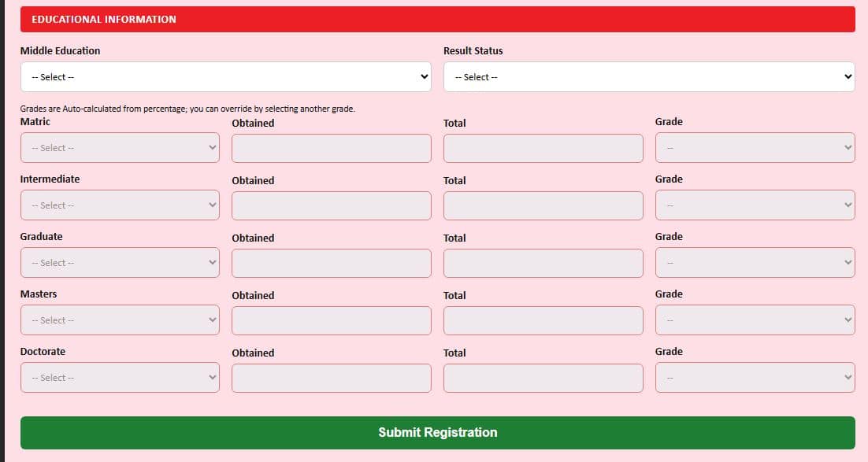Open the Middle Education dropdown
868x462 pixels.
click(226, 76)
